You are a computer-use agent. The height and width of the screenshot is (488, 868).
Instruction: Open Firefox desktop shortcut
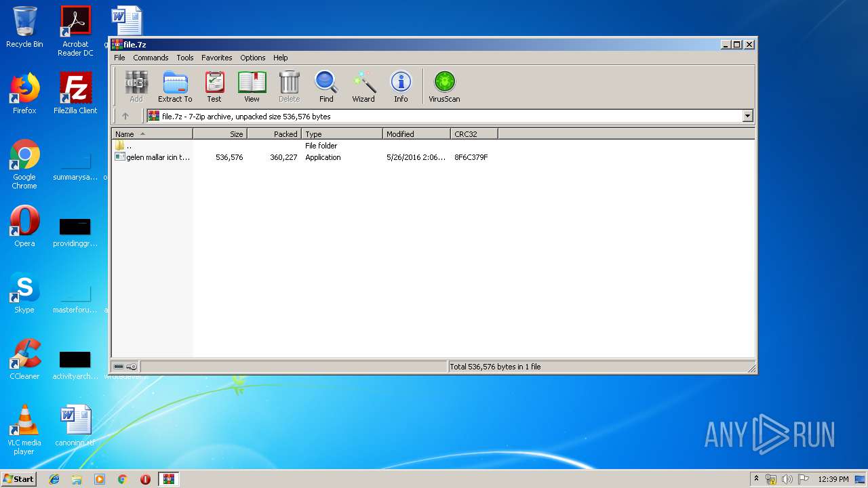pos(24,94)
